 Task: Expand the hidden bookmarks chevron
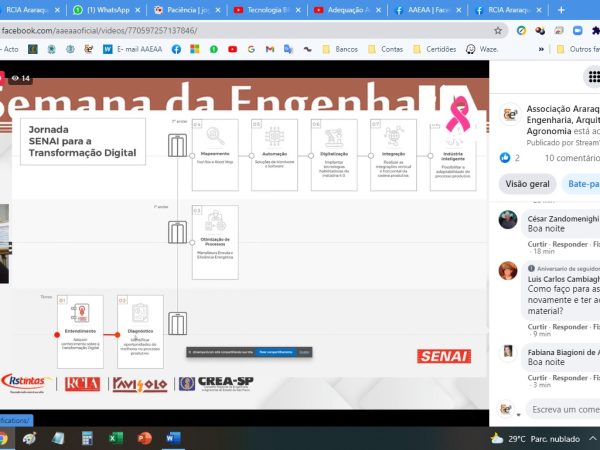[541, 49]
